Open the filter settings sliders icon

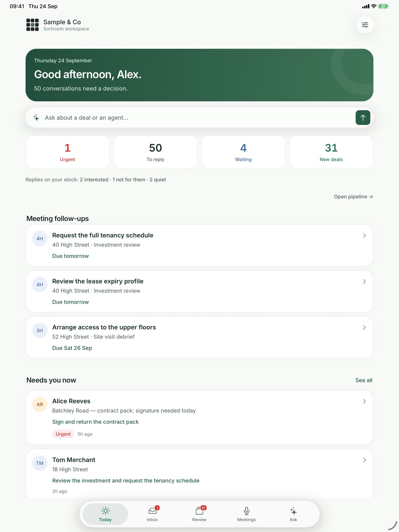(x=365, y=25)
